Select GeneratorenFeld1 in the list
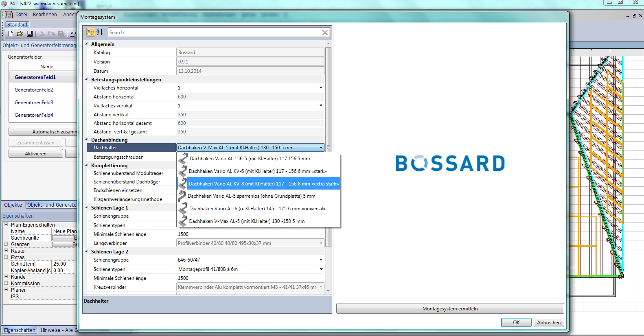This screenshot has height=336, width=644. coord(43,77)
